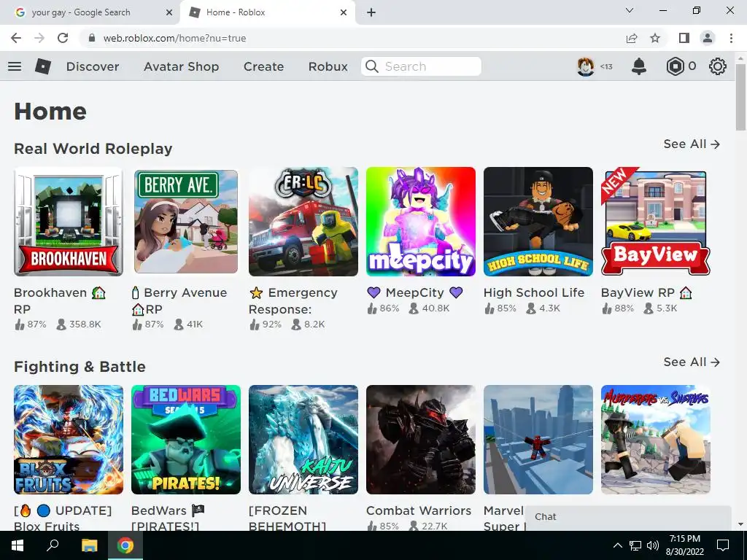Open the volume speaker icon
This screenshot has width=747, height=560.
pyautogui.click(x=653, y=545)
